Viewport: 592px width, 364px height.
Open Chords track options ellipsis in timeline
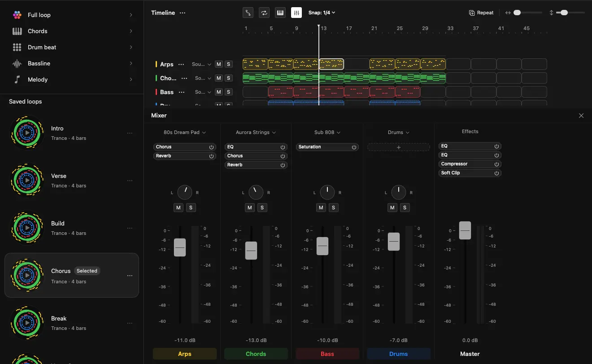[184, 78]
